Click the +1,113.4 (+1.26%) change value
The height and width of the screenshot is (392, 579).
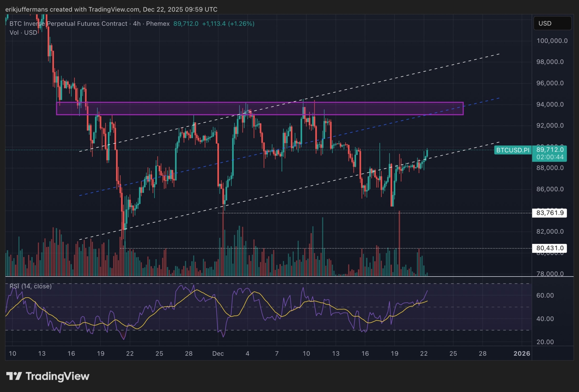(x=228, y=24)
